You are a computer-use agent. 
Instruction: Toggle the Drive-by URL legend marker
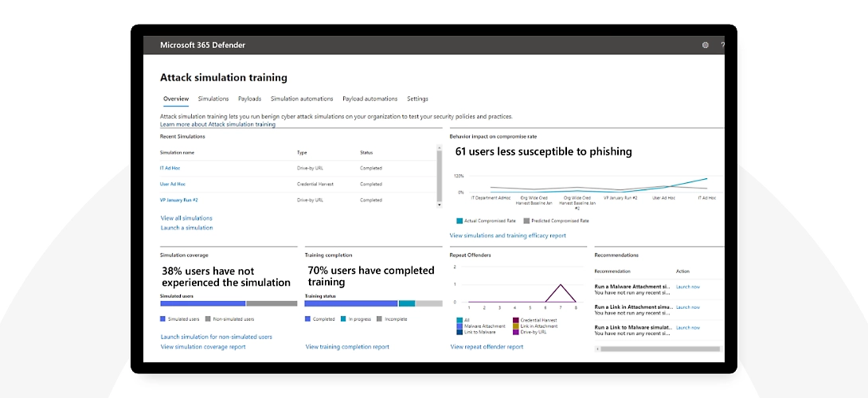(515, 332)
